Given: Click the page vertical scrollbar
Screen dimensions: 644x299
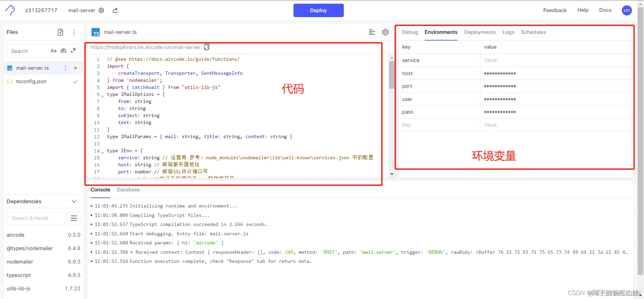Looking at the screenshot, I should [x=640, y=141].
